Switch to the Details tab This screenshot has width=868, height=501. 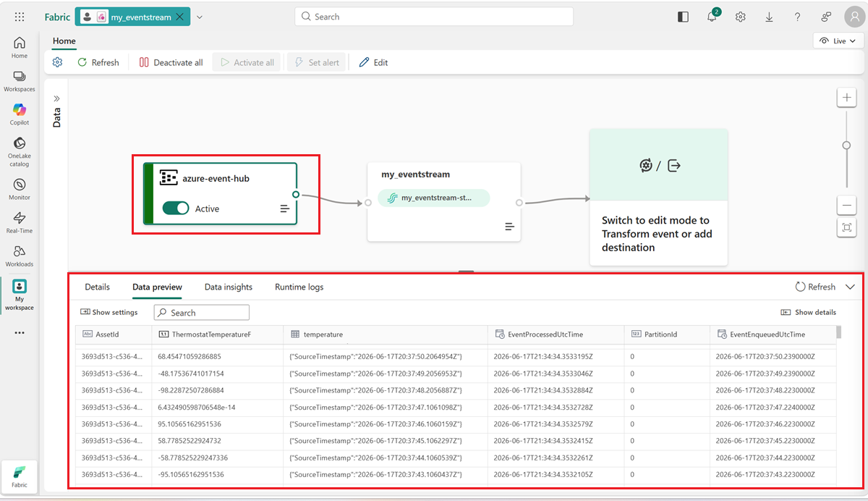coord(97,287)
